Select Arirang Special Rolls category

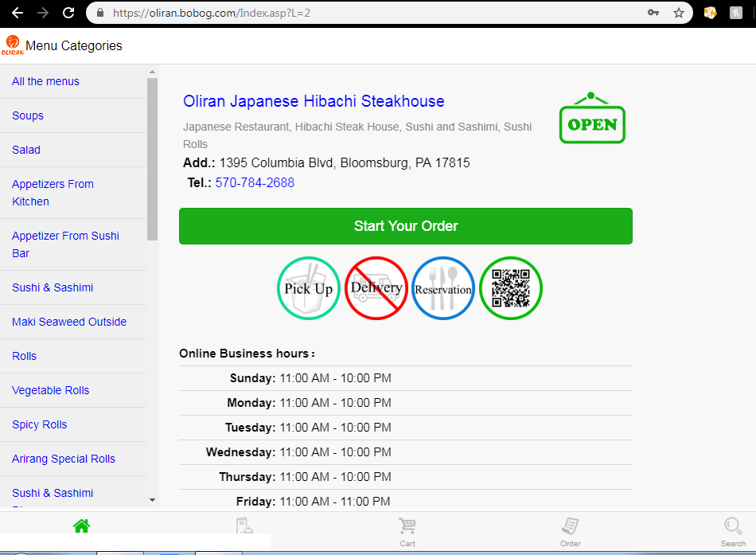tap(64, 459)
